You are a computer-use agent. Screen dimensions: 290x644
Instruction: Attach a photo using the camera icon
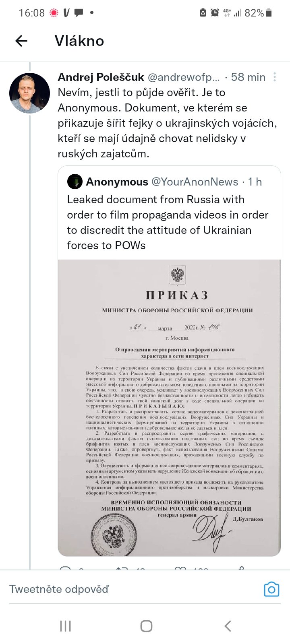click(x=271, y=589)
